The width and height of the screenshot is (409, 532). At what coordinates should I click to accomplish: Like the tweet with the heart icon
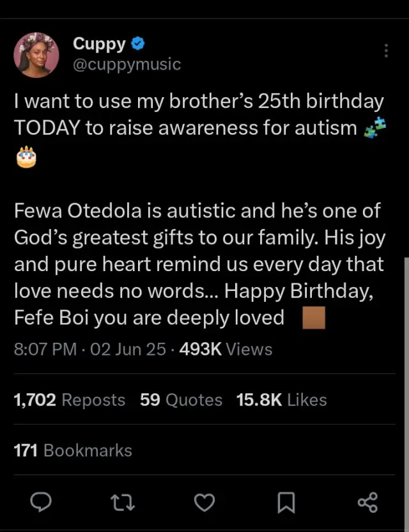(x=204, y=503)
